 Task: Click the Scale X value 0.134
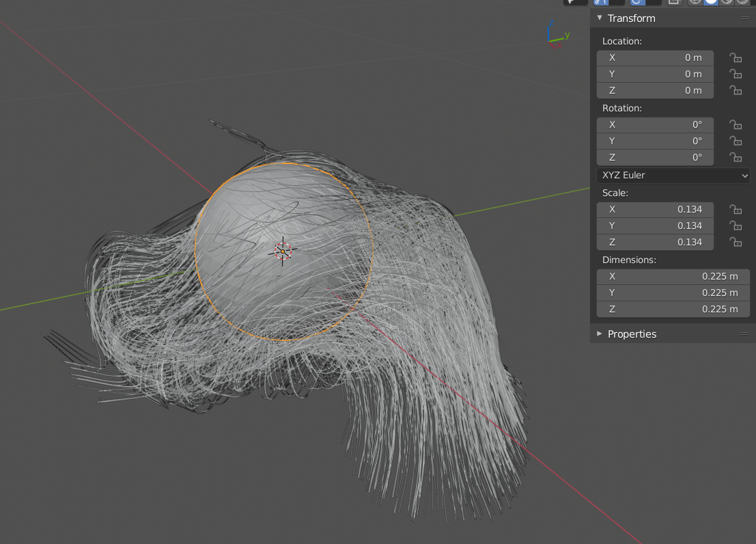click(655, 210)
